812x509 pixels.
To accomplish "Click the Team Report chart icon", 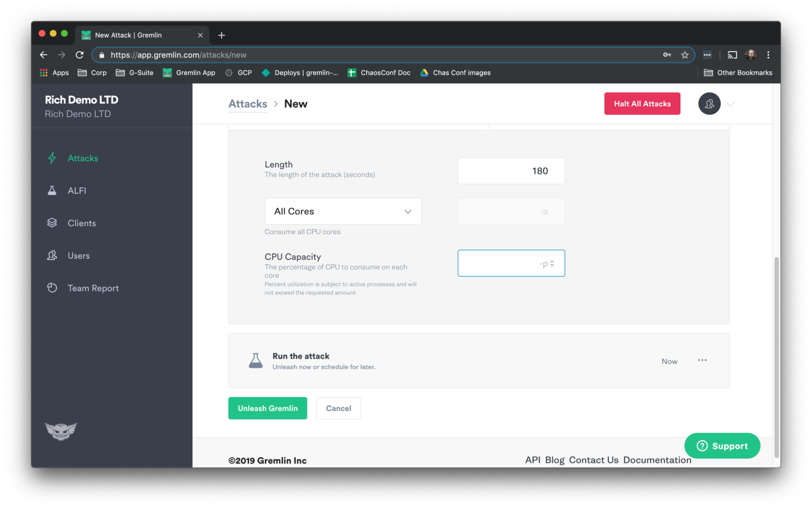I will (52, 288).
